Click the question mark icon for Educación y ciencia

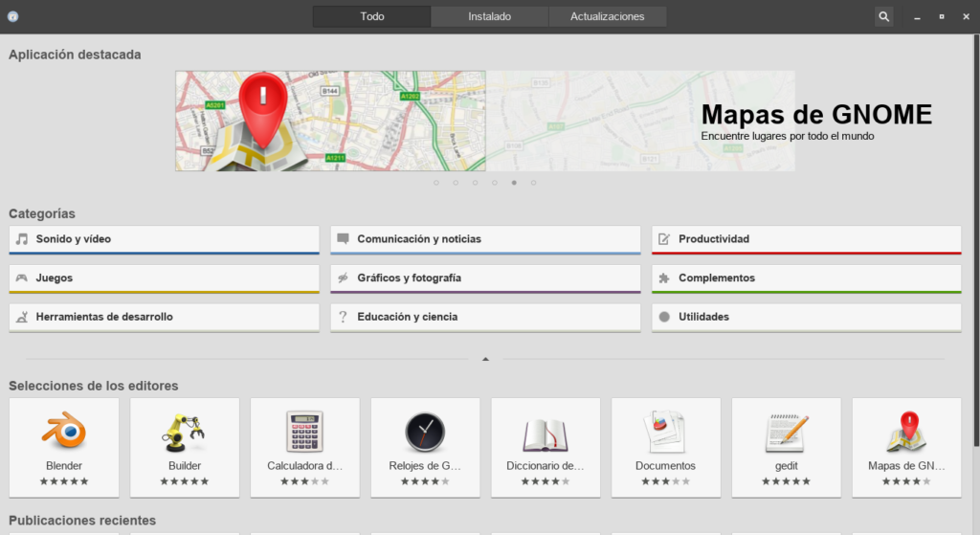(343, 317)
